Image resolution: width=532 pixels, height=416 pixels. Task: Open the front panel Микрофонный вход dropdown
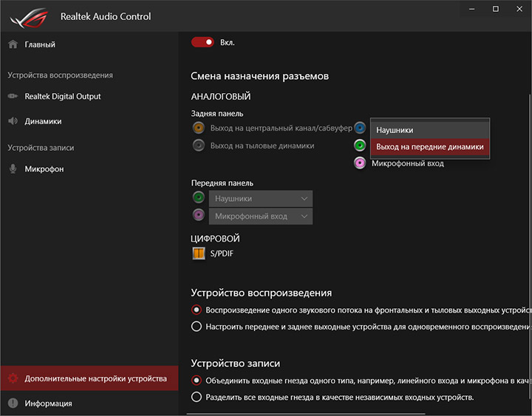[260, 216]
